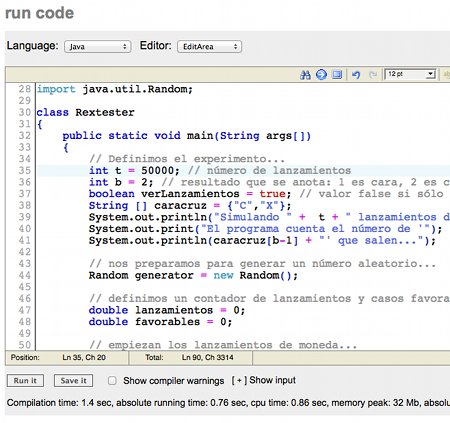Open the 12 pt font size dropdown
Viewport: 450px width, 423px height.
tap(410, 74)
